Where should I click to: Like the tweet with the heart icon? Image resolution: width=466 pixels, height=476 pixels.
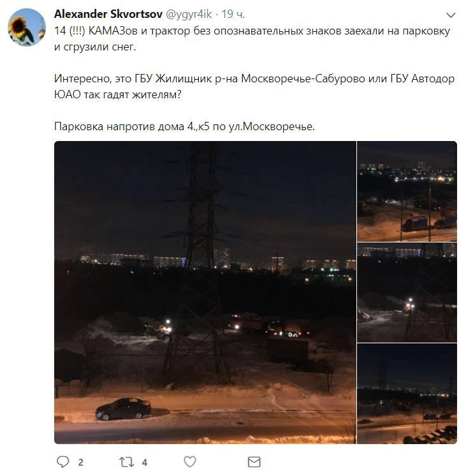tap(190, 462)
